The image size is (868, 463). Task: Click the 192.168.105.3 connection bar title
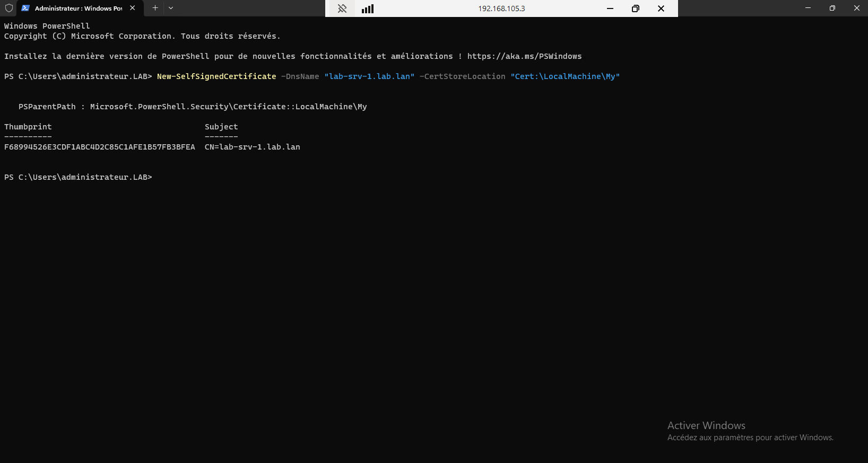pos(501,8)
